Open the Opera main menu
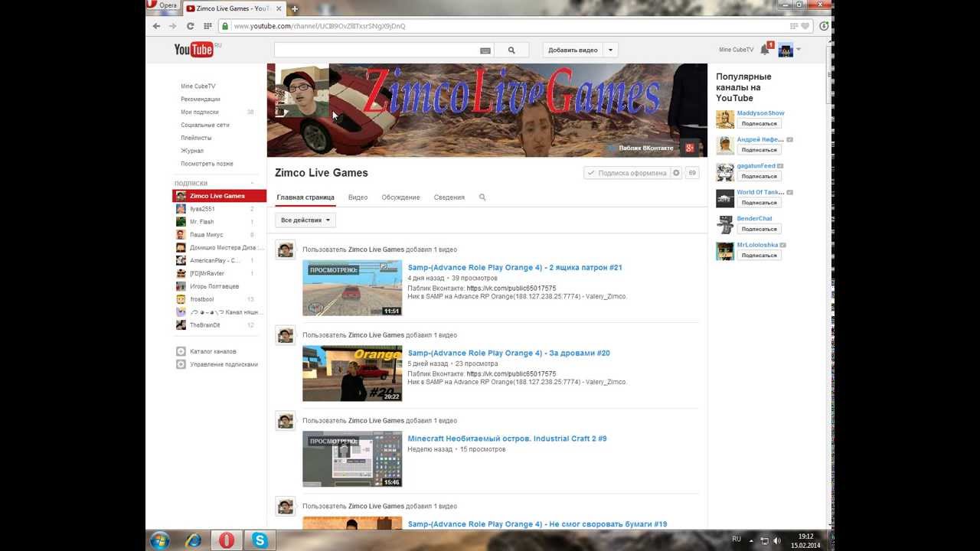The width and height of the screenshot is (980, 551). pyautogui.click(x=163, y=6)
